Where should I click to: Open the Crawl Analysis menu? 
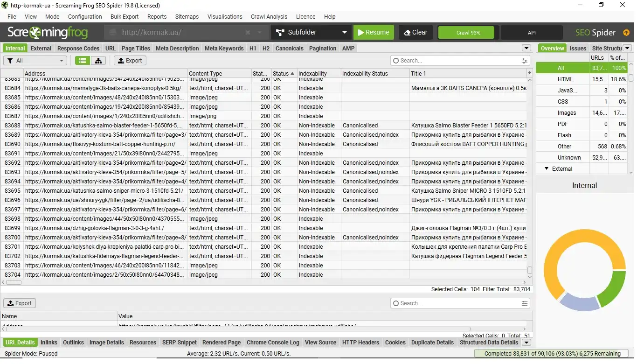tap(269, 17)
